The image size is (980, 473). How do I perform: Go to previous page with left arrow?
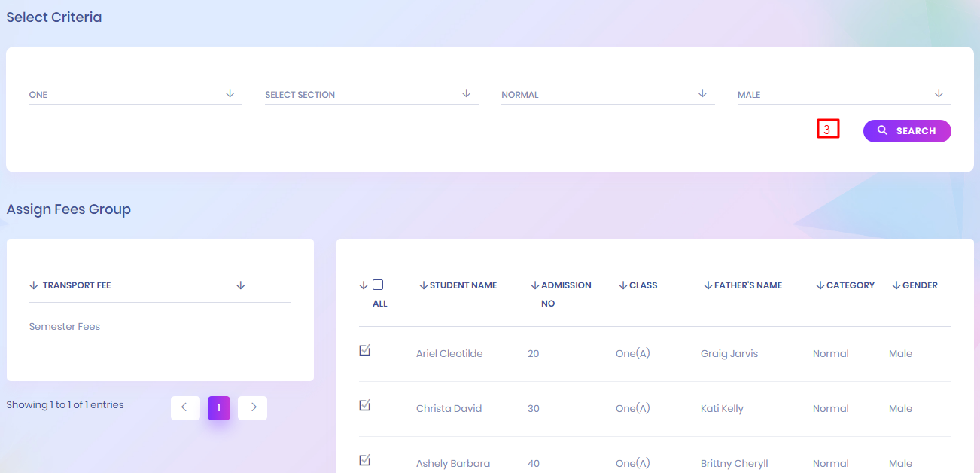185,407
